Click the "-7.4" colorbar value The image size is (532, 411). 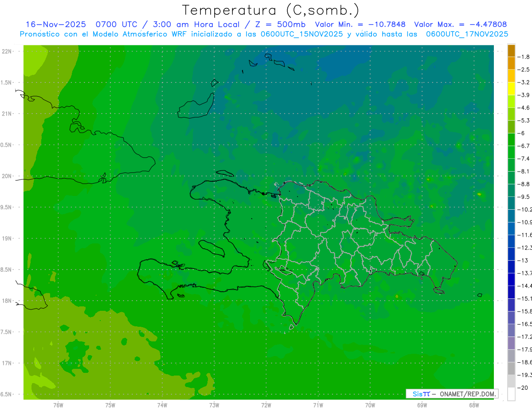pos(524,159)
